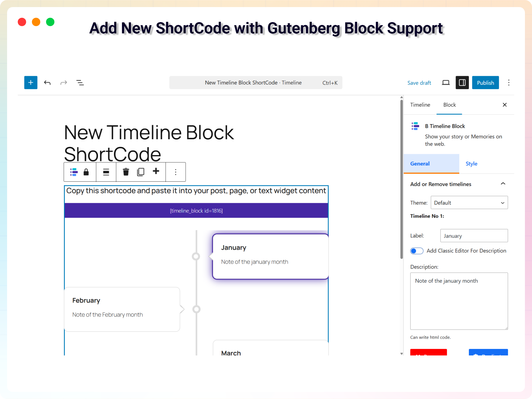
Task: Collapse the Add or Remove timelines section
Action: pyautogui.click(x=503, y=184)
